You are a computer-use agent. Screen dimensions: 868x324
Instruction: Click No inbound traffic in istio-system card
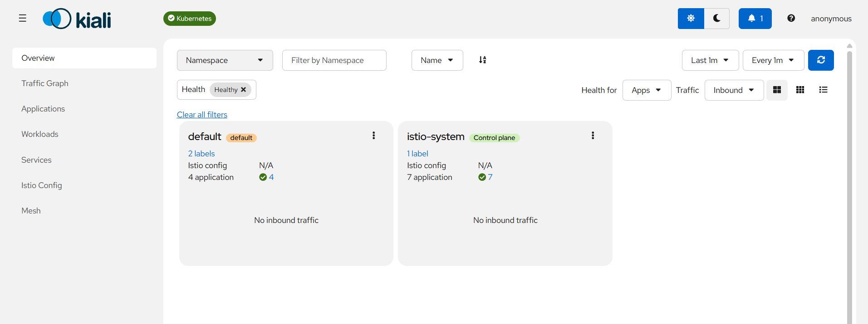[505, 220]
